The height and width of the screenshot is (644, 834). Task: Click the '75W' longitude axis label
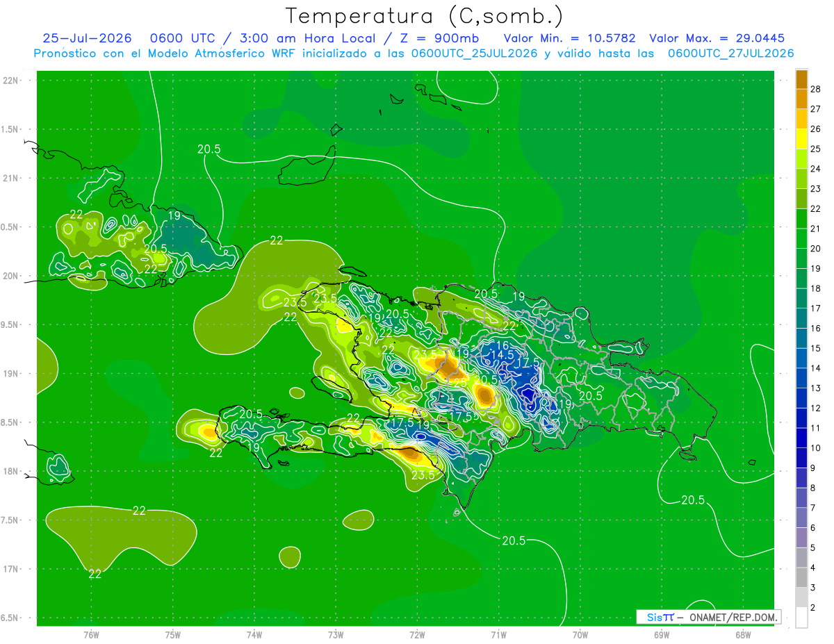[x=172, y=634]
